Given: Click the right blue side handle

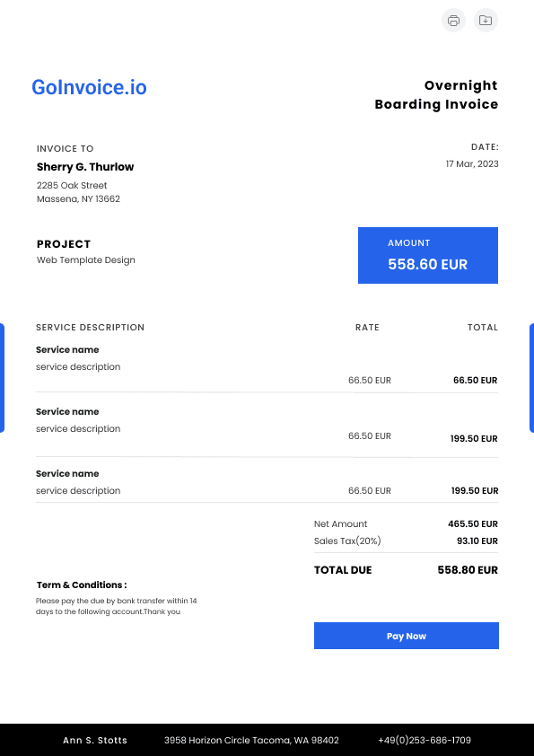Looking at the screenshot, I should click(x=531, y=378).
